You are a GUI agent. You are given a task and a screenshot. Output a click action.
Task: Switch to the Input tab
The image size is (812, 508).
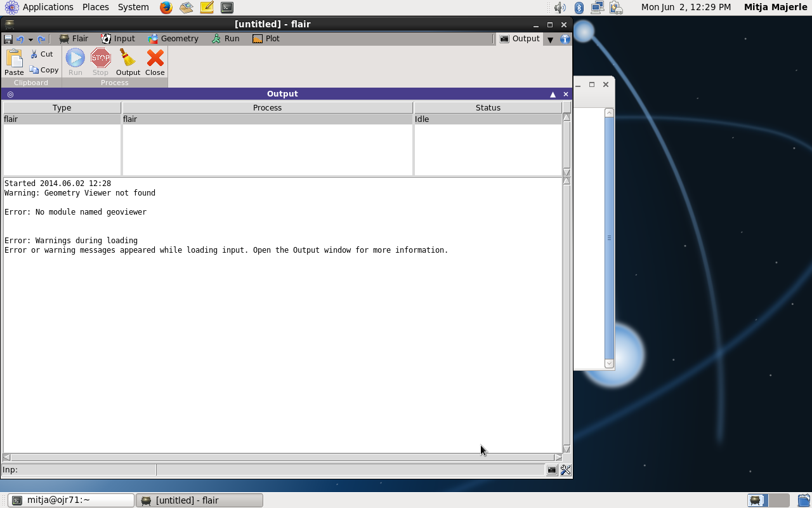118,38
